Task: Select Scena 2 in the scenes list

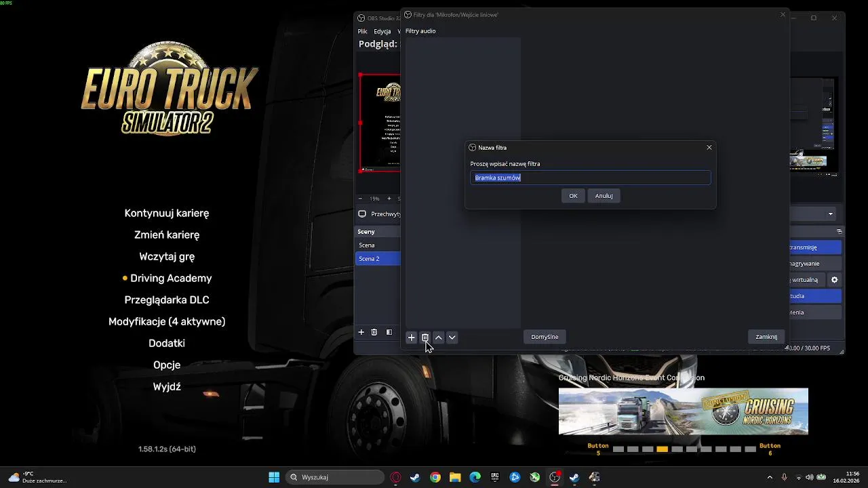Action: [x=378, y=259]
